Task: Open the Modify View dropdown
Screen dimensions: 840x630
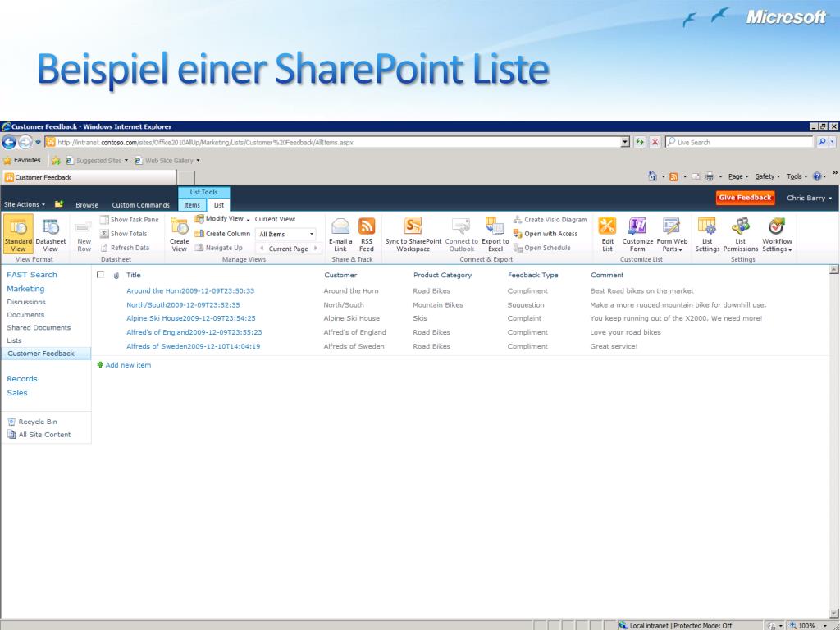Action: pos(222,219)
